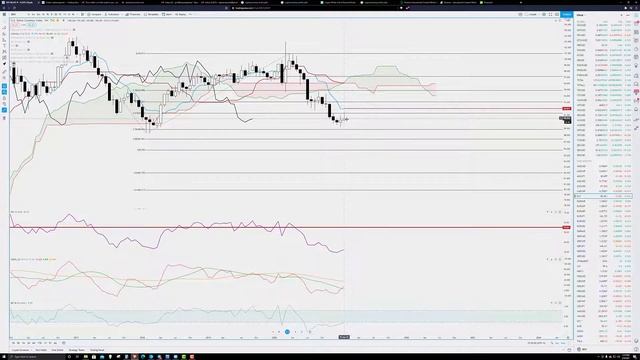Toggle percent scale at bottom right
Viewport: 640px width, 360px height.
[x=552, y=343]
